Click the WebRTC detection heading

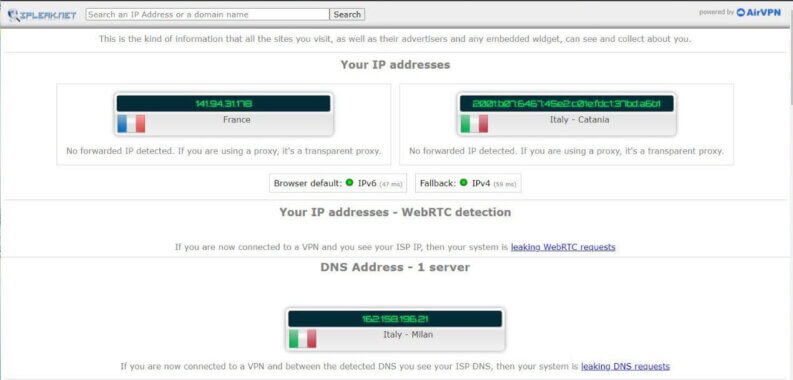395,212
